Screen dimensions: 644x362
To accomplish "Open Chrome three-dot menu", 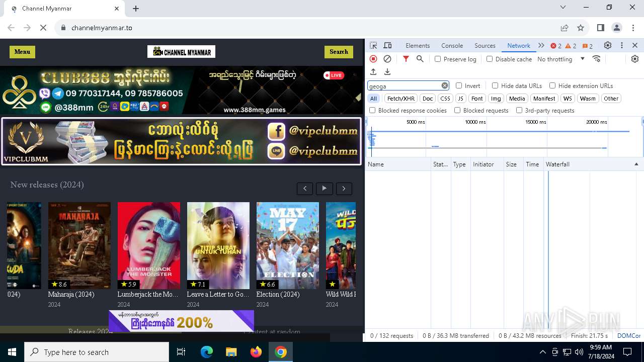I will point(632,28).
